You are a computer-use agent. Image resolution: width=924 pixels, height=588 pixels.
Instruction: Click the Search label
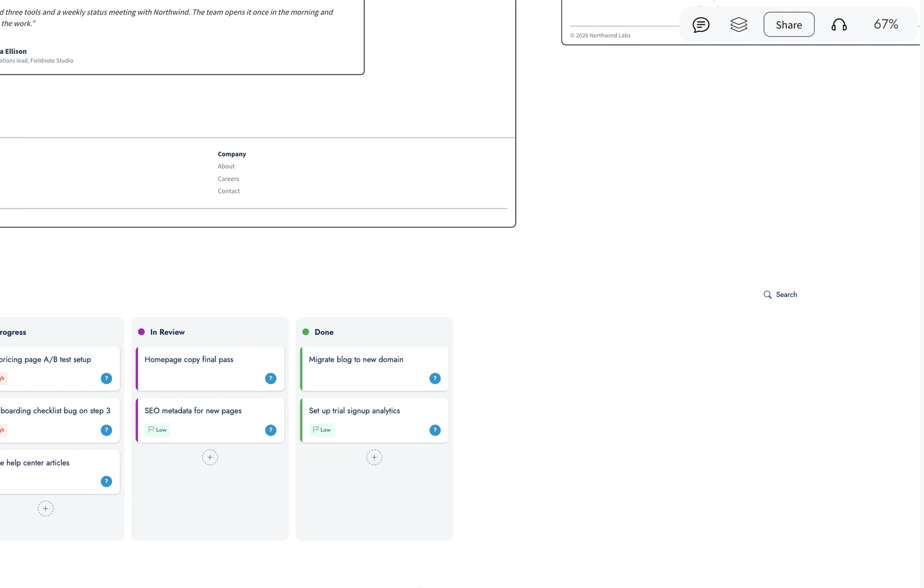787,295
